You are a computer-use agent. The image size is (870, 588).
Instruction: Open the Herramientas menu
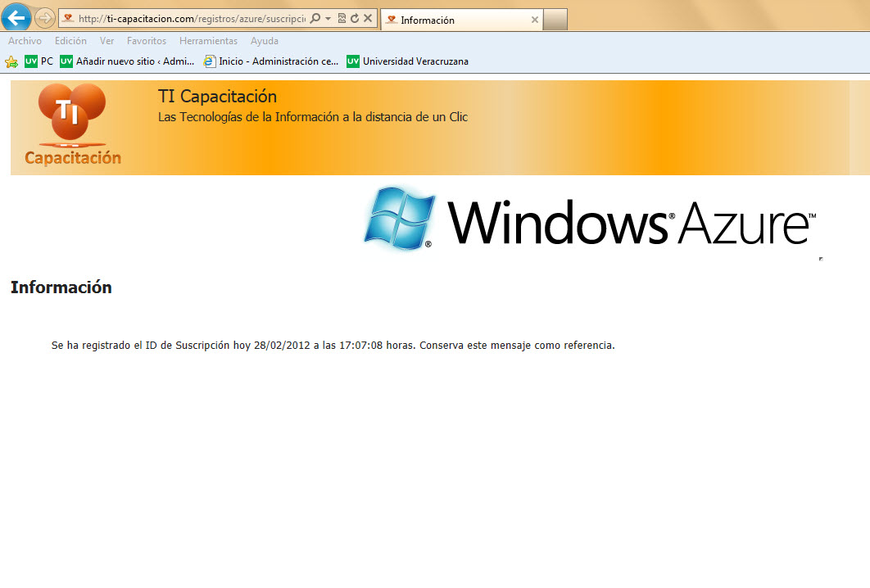[x=208, y=41]
